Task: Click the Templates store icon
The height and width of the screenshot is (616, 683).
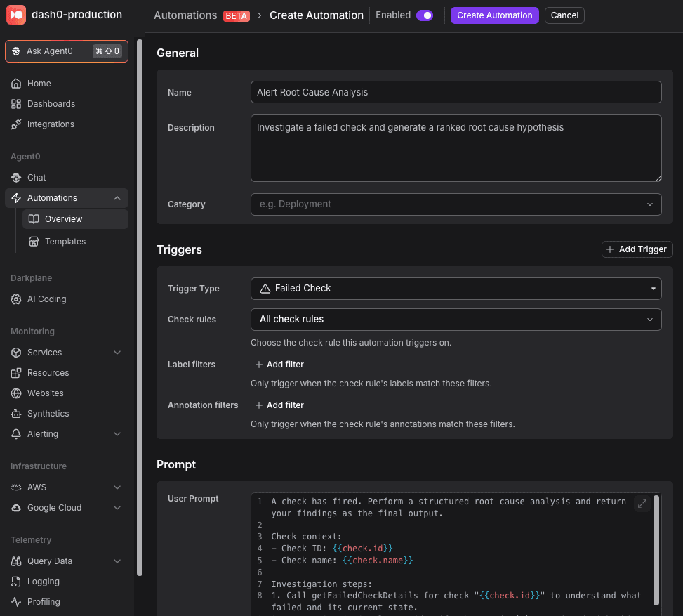Action: (34, 242)
